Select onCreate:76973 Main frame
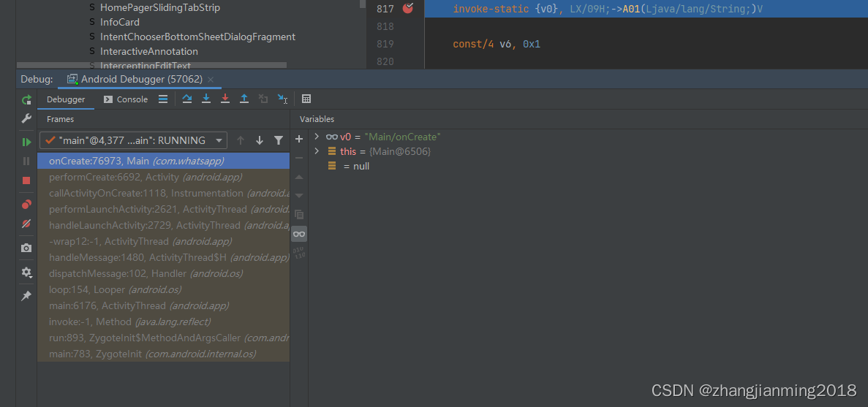This screenshot has height=407, width=868. (x=163, y=161)
